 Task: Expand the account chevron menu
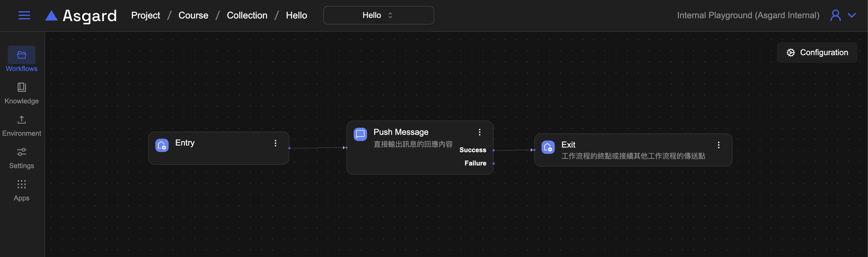coord(852,16)
